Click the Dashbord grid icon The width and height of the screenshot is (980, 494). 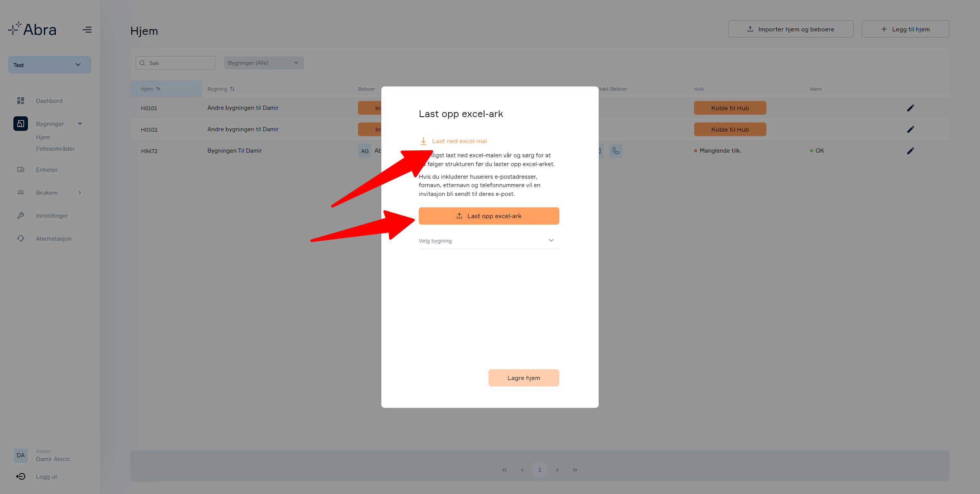[x=21, y=101]
